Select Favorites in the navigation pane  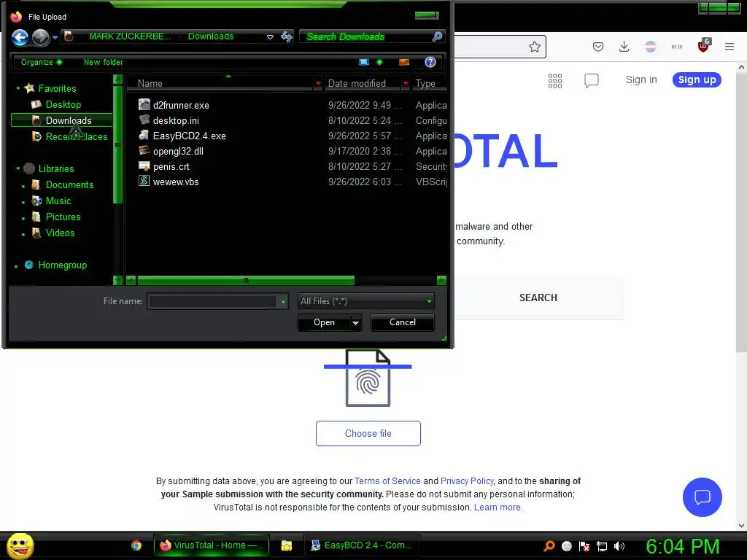[57, 88]
